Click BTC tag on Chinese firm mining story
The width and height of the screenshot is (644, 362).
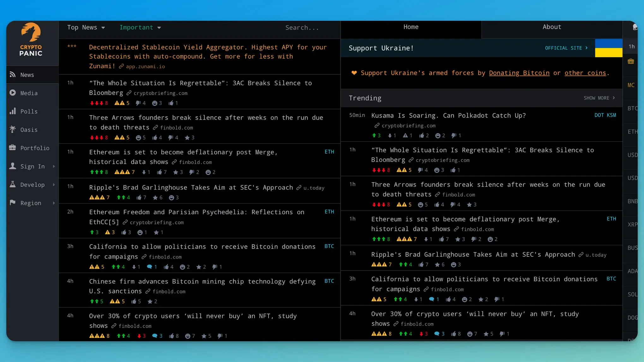pos(329,281)
